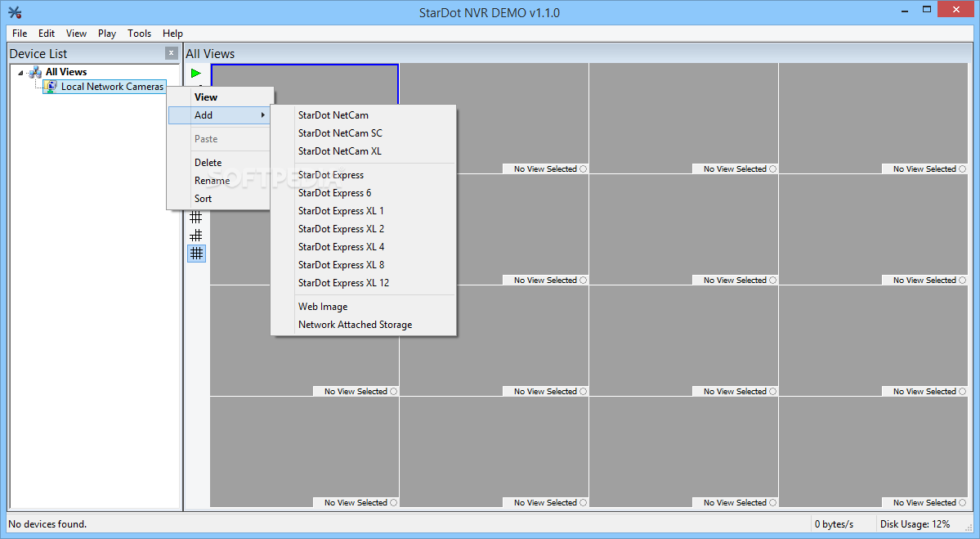Select the All Views tree item
Viewport: 980px width, 539px height.
tap(66, 72)
